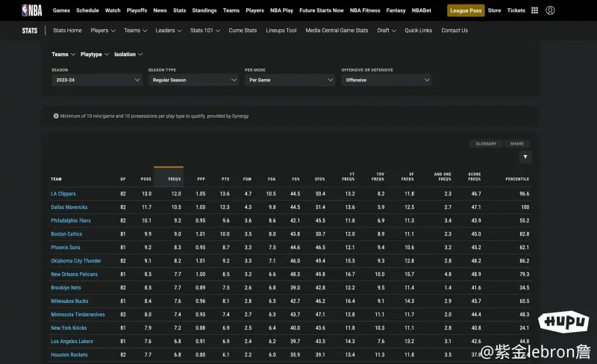Open Phoenix Suns team link

click(x=66, y=248)
